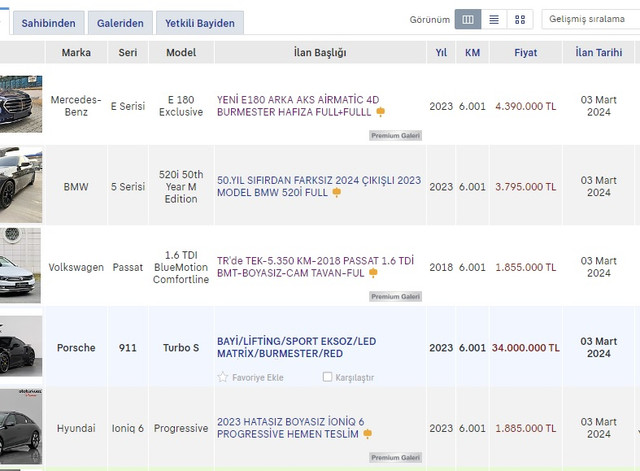Click the E Serisi series cell
Screen dimensions: 640x471
pos(128,106)
